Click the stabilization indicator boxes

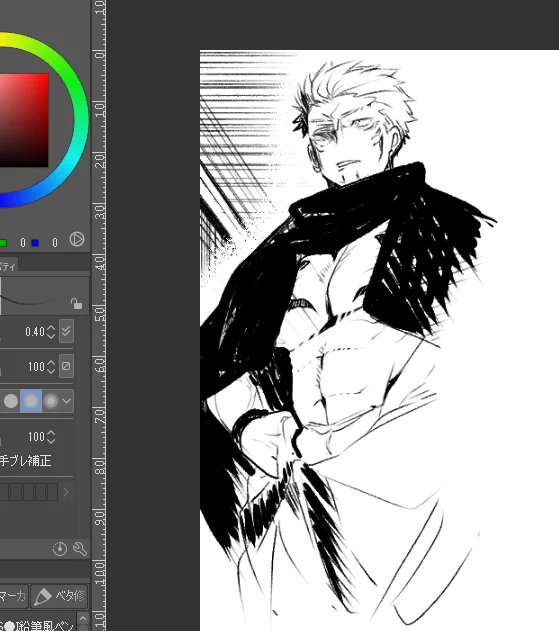tap(29, 492)
